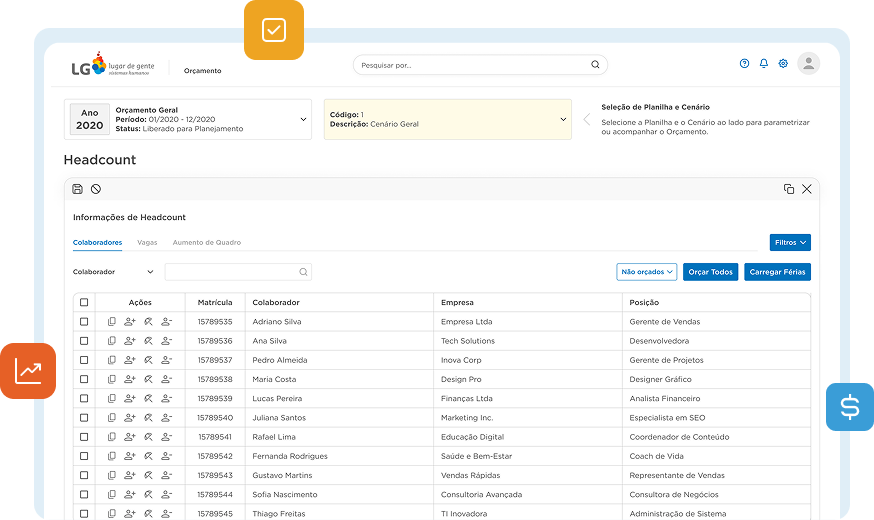Open the Aumento de Quadro tab
This screenshot has height=520, width=874.
click(x=206, y=243)
